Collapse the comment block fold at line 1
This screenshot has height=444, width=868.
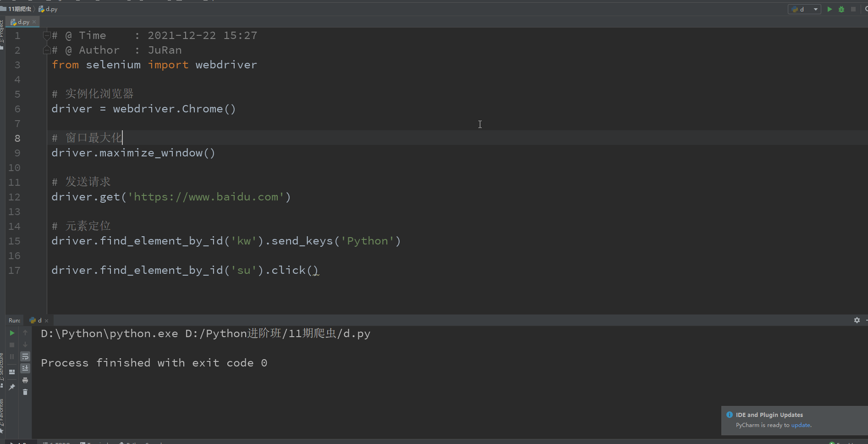pos(46,35)
